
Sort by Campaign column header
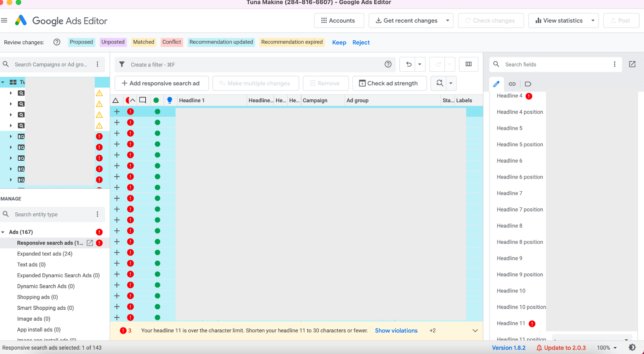click(322, 100)
